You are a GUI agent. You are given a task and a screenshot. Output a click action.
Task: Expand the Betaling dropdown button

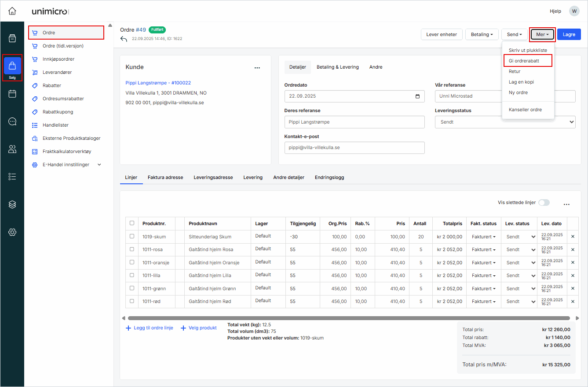point(482,34)
